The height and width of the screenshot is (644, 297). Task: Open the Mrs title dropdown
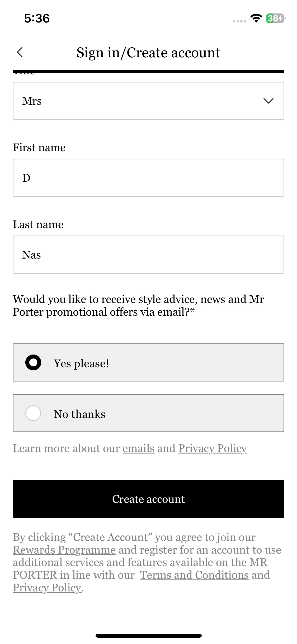coord(148,101)
